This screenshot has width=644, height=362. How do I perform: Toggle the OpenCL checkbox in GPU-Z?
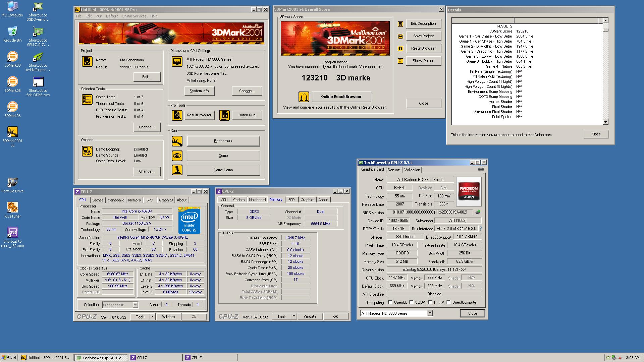pos(390,302)
